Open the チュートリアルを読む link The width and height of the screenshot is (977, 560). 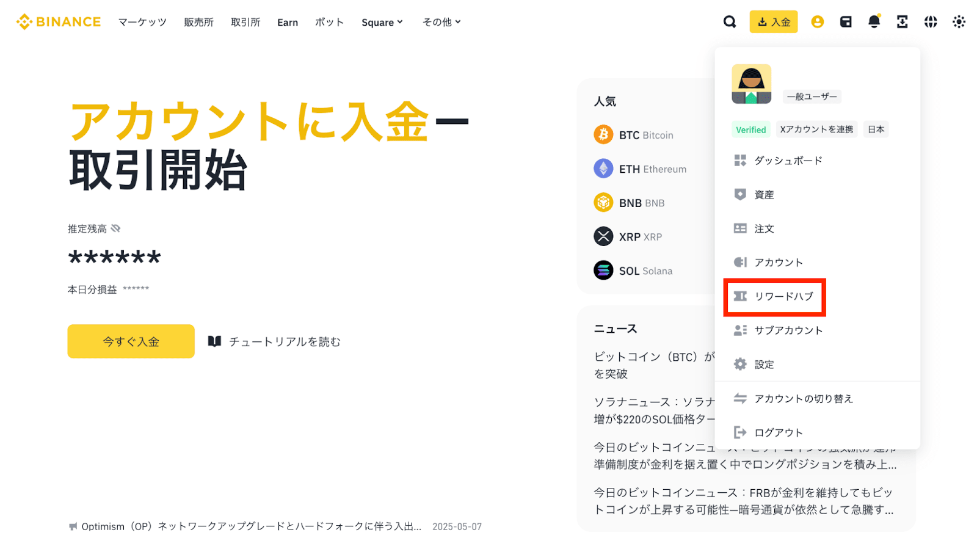285,342
